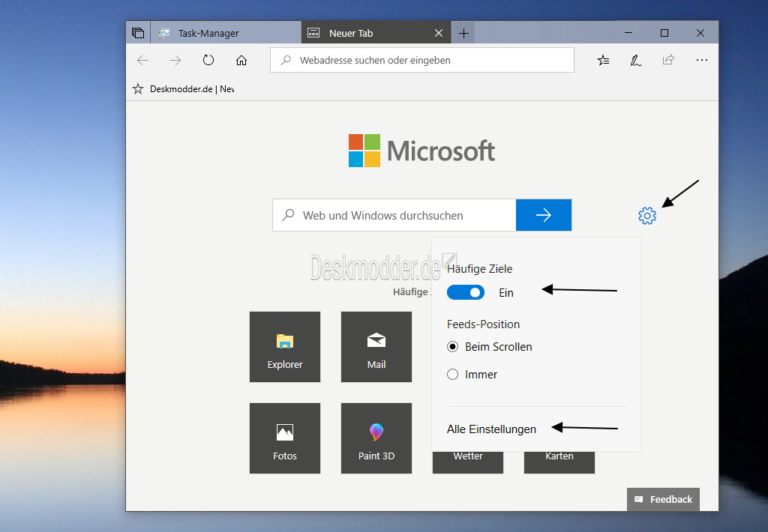Screen dimensions: 768x532
Task: Launch the Explorer tile
Action: tap(285, 347)
